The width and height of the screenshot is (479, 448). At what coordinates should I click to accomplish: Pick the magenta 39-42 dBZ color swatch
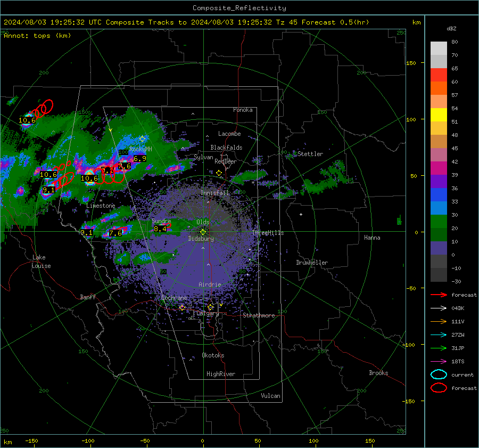(439, 168)
